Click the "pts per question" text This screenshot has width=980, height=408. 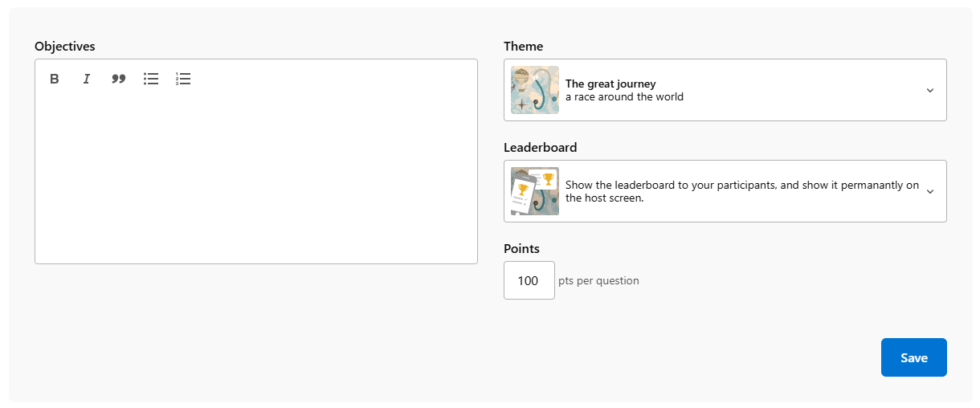click(598, 281)
